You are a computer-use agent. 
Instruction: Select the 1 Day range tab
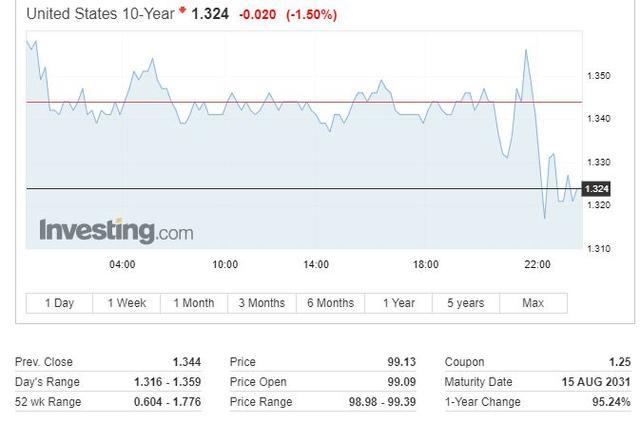point(59,303)
